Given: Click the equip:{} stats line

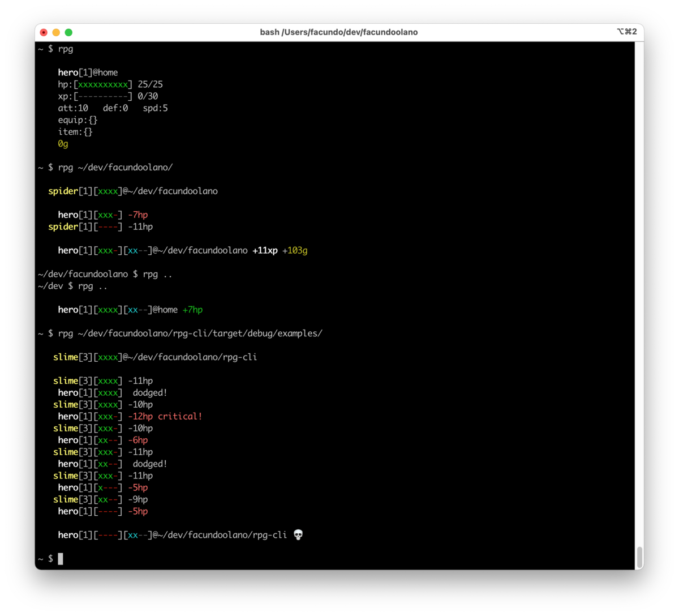Looking at the screenshot, I should click(78, 119).
